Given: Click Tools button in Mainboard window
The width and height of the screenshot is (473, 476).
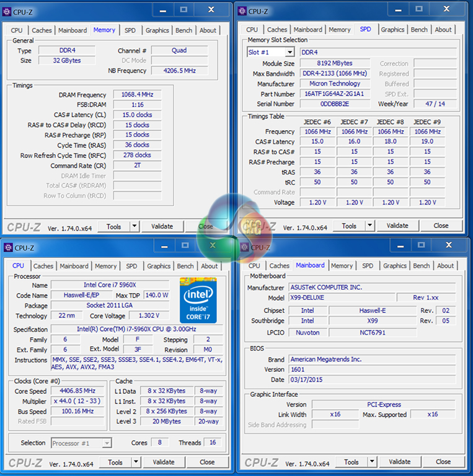Looking at the screenshot, I should pos(351,462).
